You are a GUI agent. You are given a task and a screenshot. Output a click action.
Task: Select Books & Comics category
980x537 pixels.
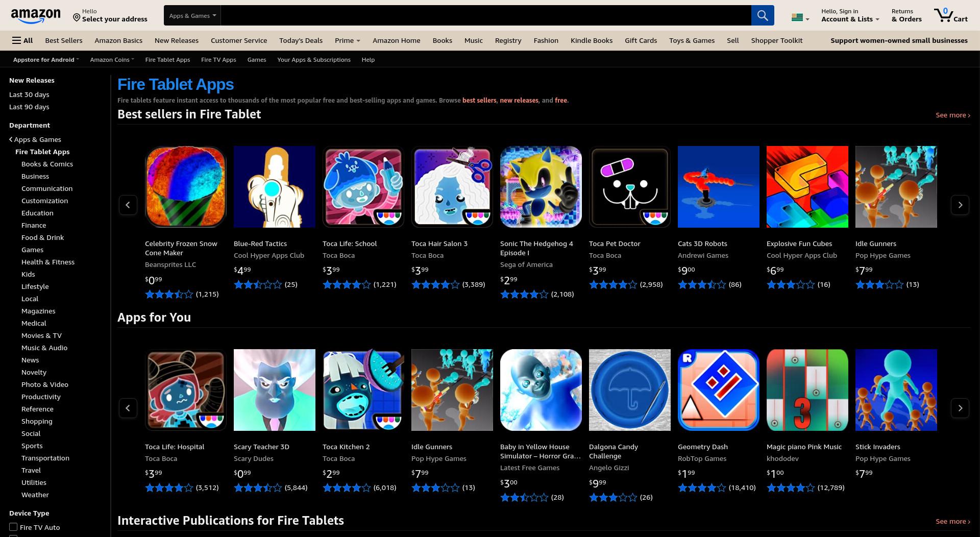[47, 164]
